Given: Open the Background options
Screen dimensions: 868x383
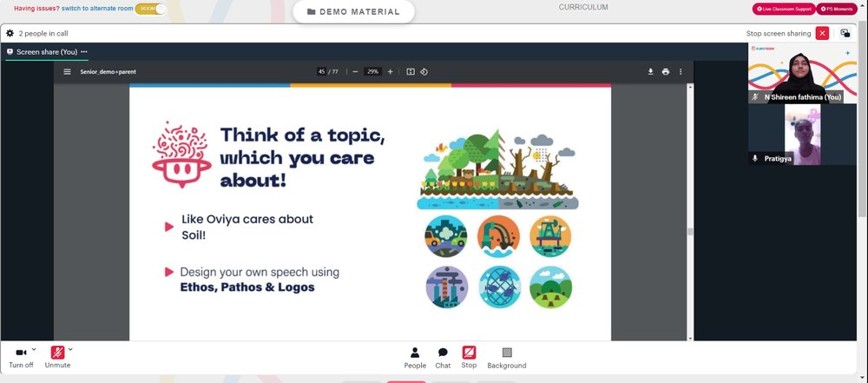Looking at the screenshot, I should click(507, 358).
